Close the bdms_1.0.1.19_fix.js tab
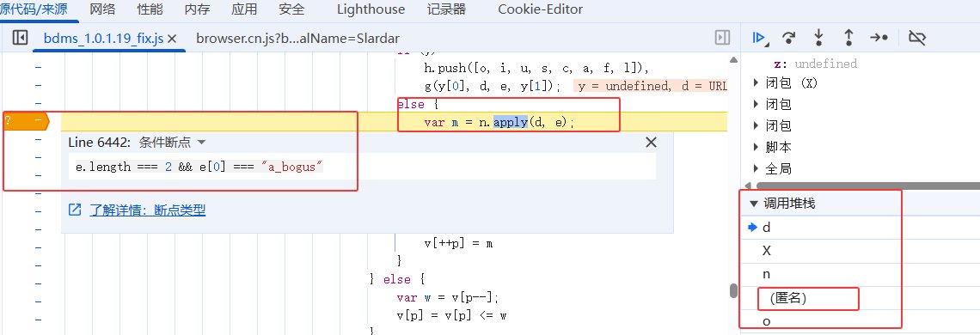The height and width of the screenshot is (335, 980). 172,39
